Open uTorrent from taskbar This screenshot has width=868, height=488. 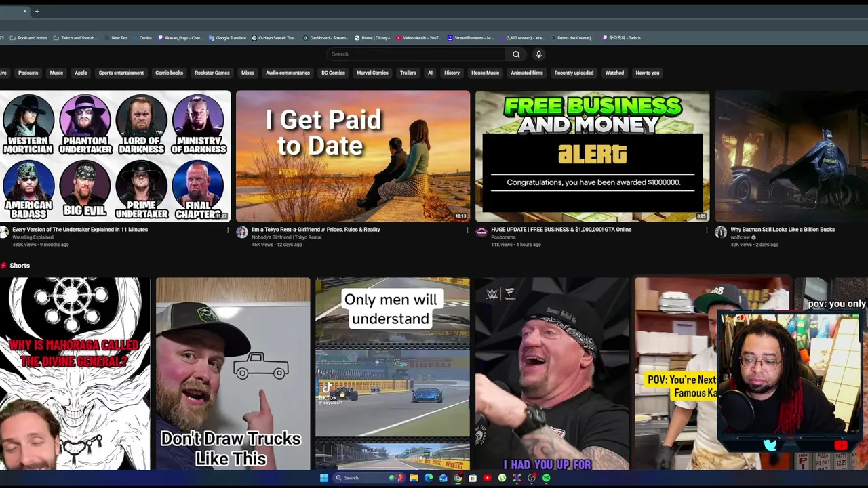[502, 478]
